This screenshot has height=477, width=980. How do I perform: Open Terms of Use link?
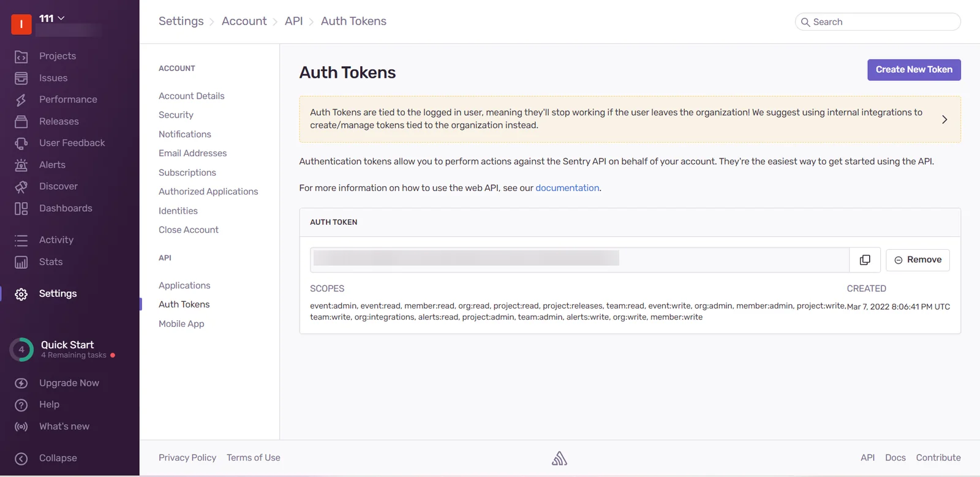[253, 457]
